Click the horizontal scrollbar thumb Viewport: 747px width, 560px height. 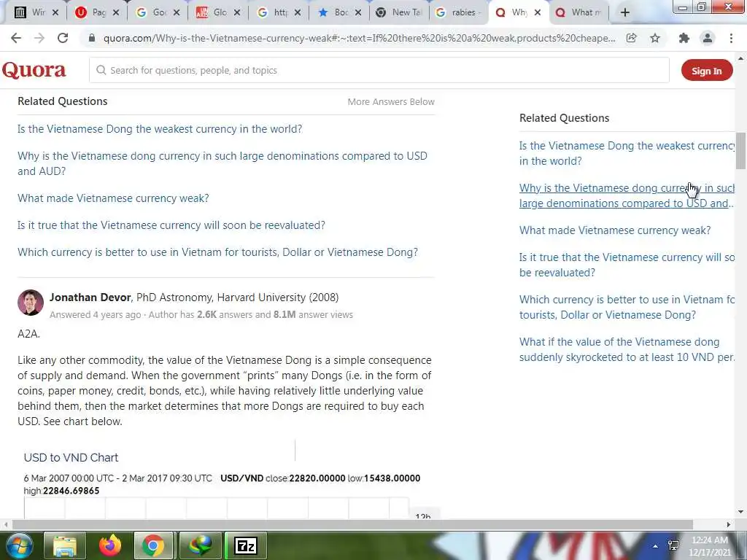pos(352,524)
